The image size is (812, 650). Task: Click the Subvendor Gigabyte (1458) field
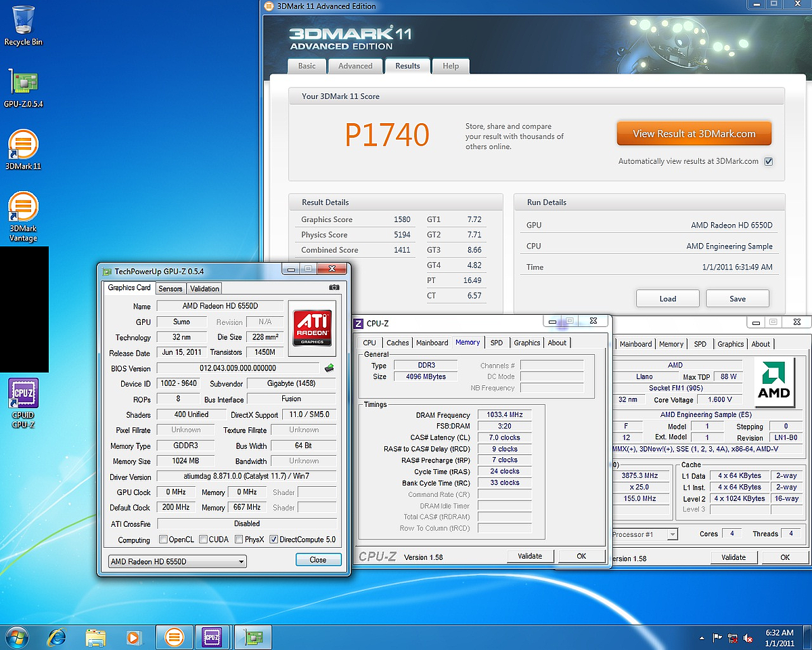pos(292,384)
